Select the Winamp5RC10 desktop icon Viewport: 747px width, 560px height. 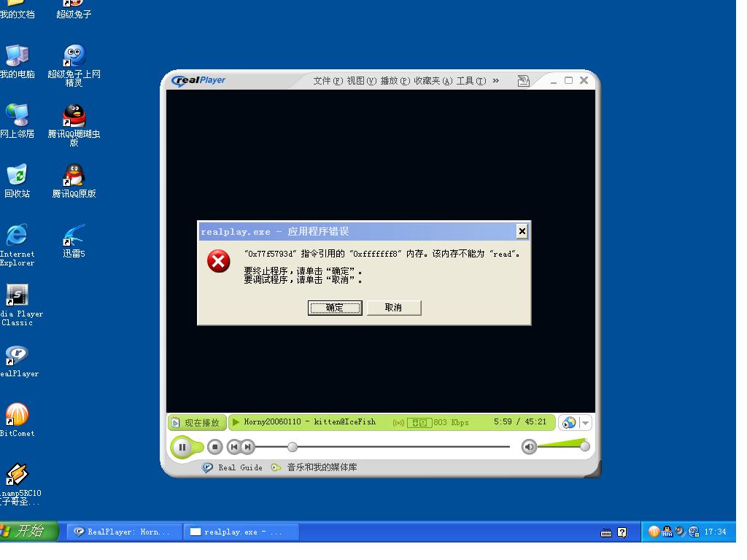click(x=20, y=484)
